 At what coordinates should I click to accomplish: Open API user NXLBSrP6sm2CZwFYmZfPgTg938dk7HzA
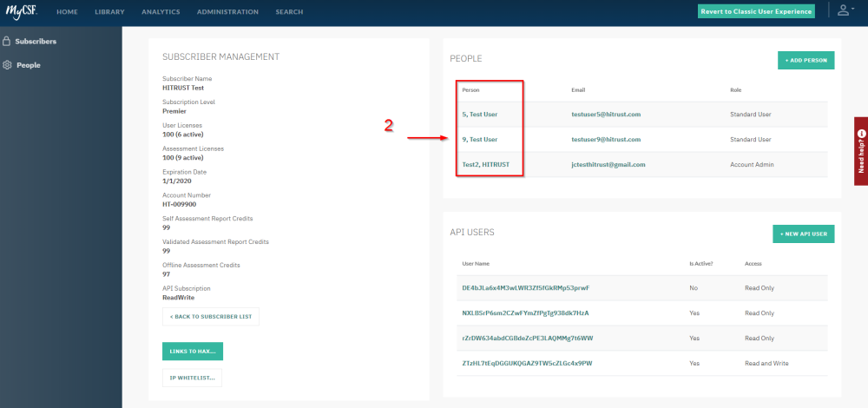point(525,313)
